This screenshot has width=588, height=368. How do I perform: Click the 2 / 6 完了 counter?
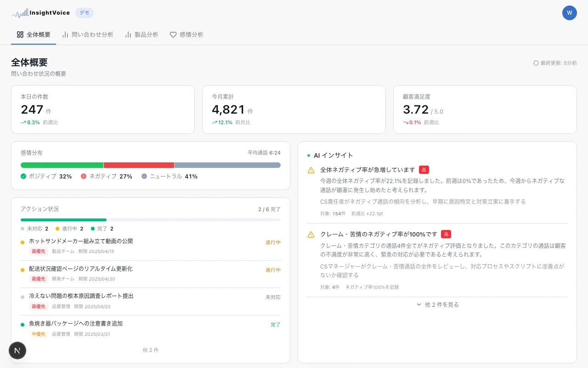pyautogui.click(x=269, y=209)
